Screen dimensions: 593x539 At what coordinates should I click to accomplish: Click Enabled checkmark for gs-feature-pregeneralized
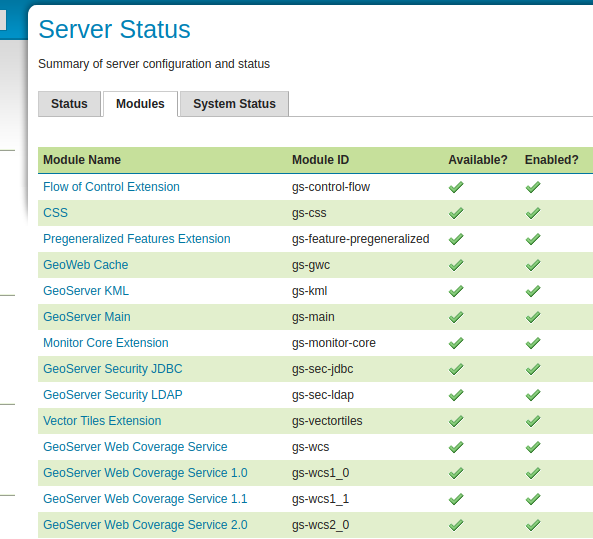(533, 239)
